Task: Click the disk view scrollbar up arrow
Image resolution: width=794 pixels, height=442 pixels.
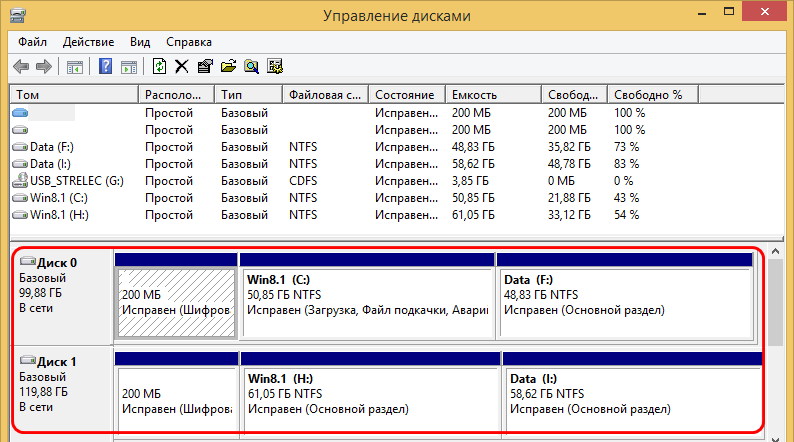Action: click(x=775, y=251)
